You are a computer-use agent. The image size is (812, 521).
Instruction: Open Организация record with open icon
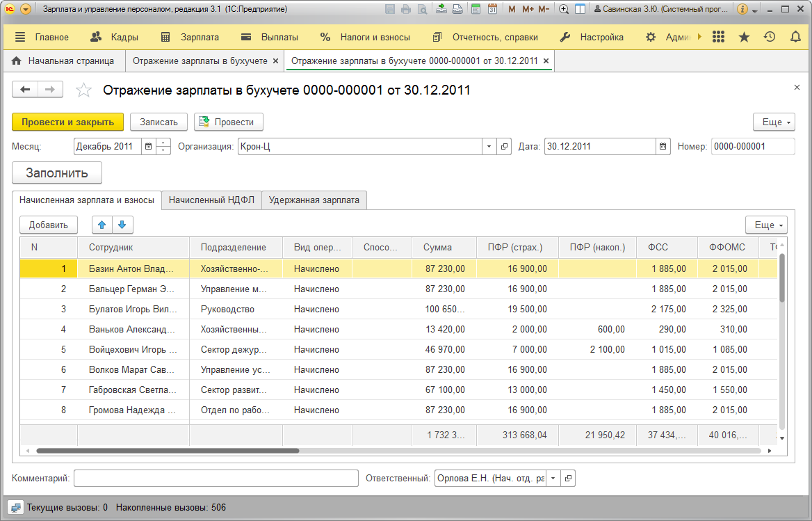[505, 147]
